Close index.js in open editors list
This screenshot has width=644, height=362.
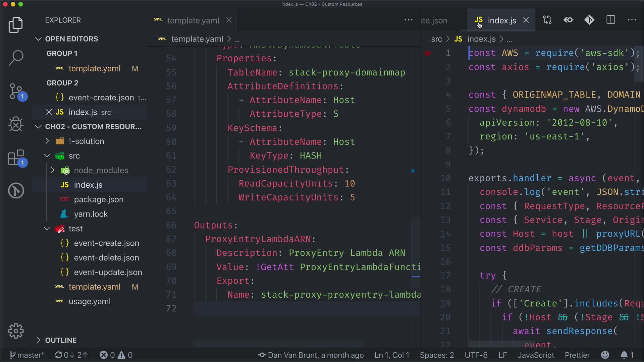pos(49,112)
